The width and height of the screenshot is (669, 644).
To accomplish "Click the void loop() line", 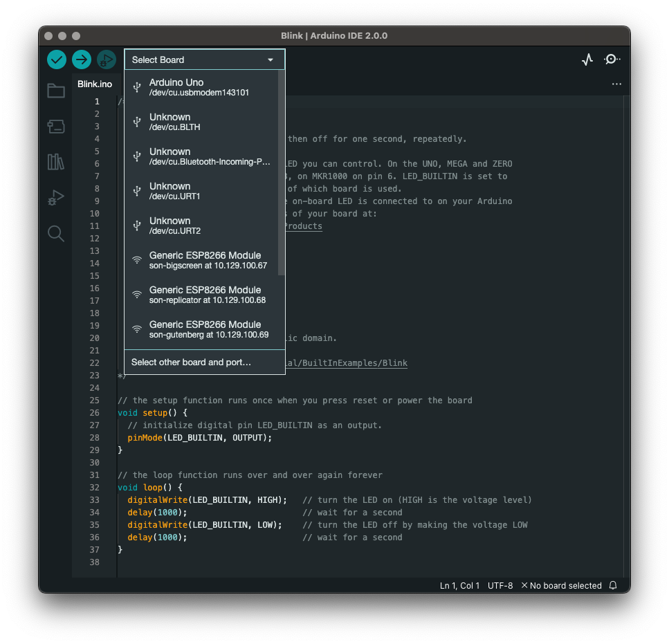I will (x=150, y=488).
